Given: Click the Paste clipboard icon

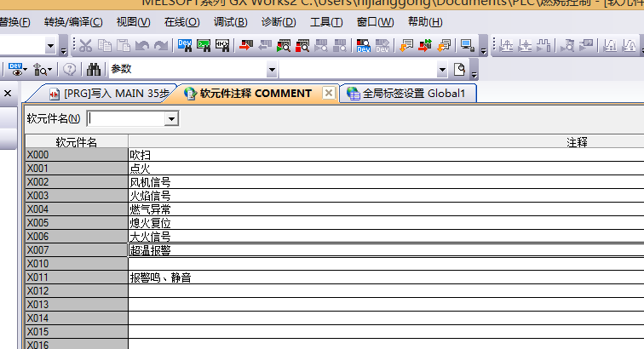Looking at the screenshot, I should [x=124, y=45].
